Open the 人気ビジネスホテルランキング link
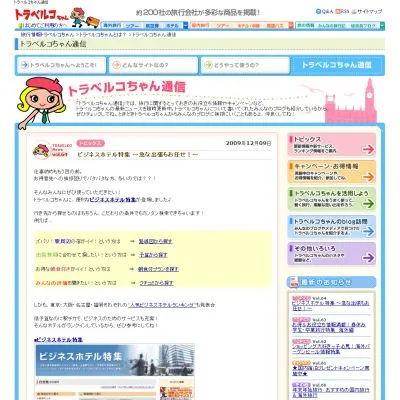 162,305
